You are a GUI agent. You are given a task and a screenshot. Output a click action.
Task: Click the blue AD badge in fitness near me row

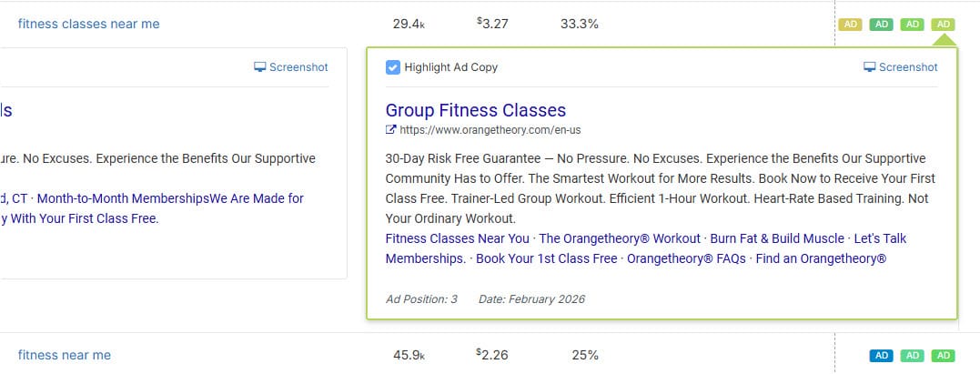coord(881,355)
